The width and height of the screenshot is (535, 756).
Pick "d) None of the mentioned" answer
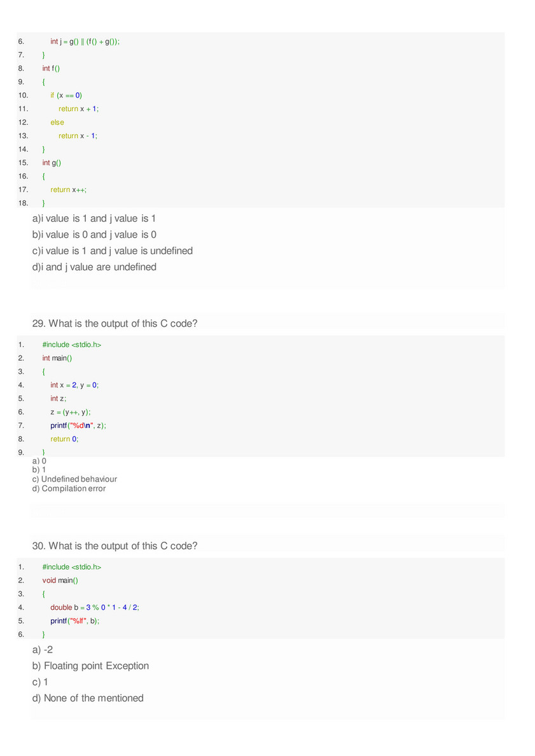[88, 698]
